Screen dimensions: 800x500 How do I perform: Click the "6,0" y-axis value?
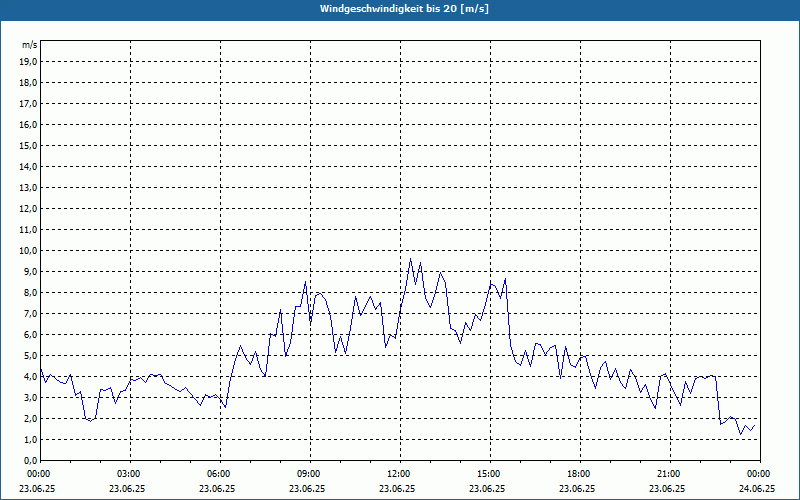pyautogui.click(x=30, y=335)
